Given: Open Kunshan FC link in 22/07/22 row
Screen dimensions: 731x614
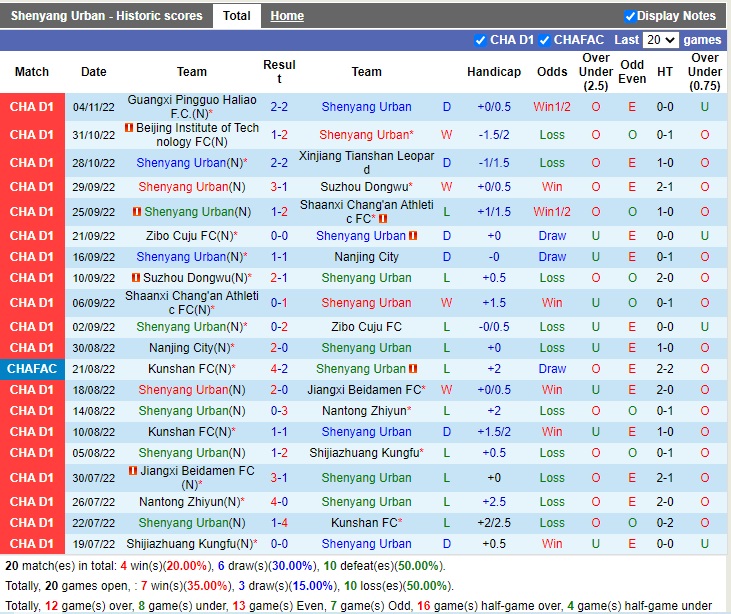Looking at the screenshot, I should [364, 523].
